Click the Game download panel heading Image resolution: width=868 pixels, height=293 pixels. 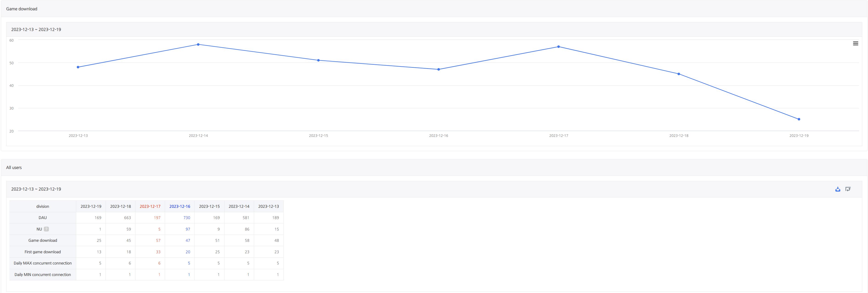tap(22, 9)
